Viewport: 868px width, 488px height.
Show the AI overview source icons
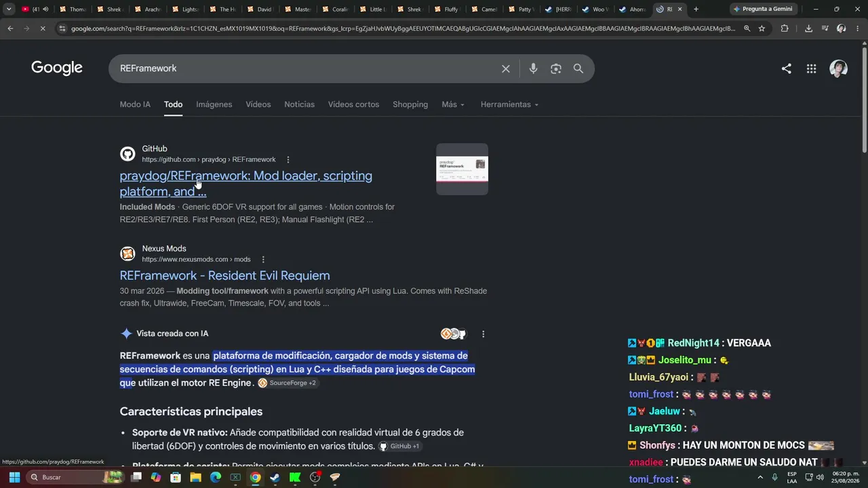click(454, 334)
